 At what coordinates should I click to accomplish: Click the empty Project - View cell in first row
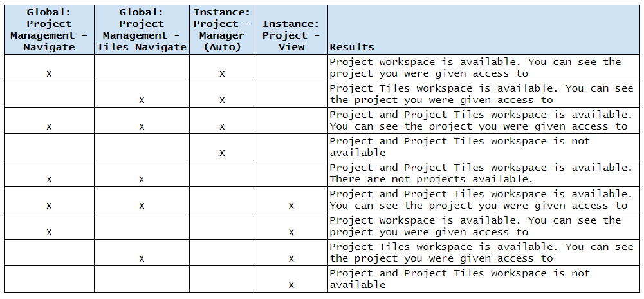(291, 68)
